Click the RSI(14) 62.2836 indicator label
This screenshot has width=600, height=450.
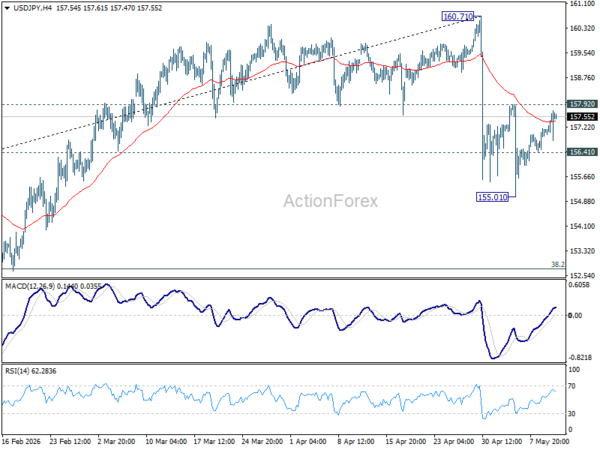click(30, 371)
